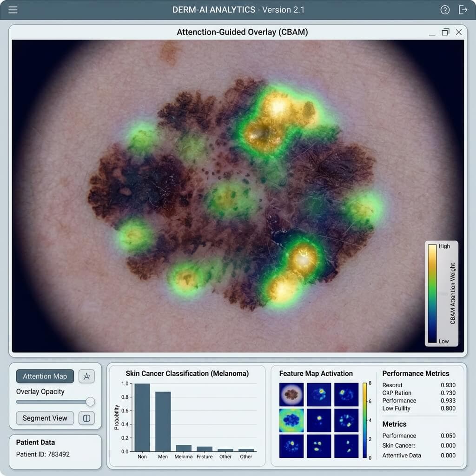The height and width of the screenshot is (476, 476).
Task: Select top-row middle feature map thumbnail
Action: point(319,395)
